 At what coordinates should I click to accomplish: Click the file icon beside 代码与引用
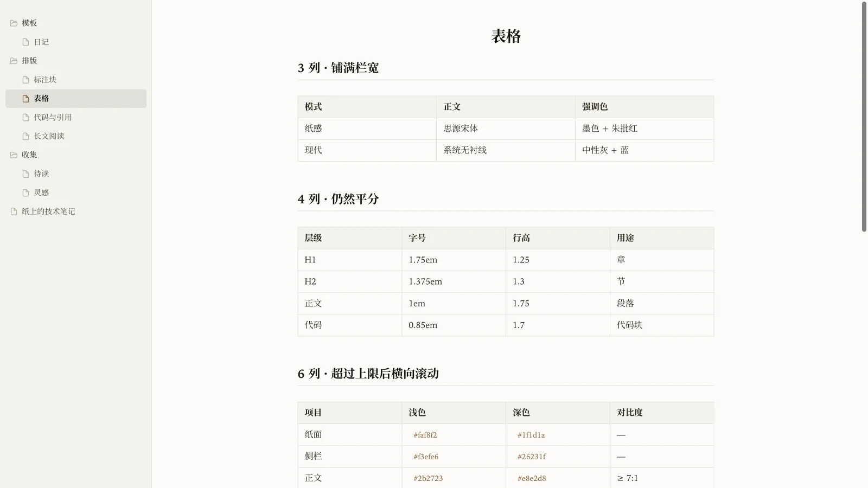pyautogui.click(x=25, y=117)
